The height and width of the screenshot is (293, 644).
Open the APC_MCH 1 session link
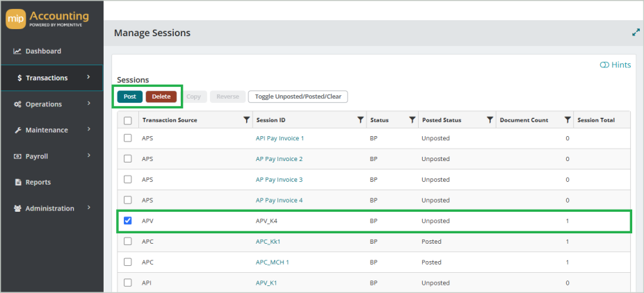pos(273,262)
